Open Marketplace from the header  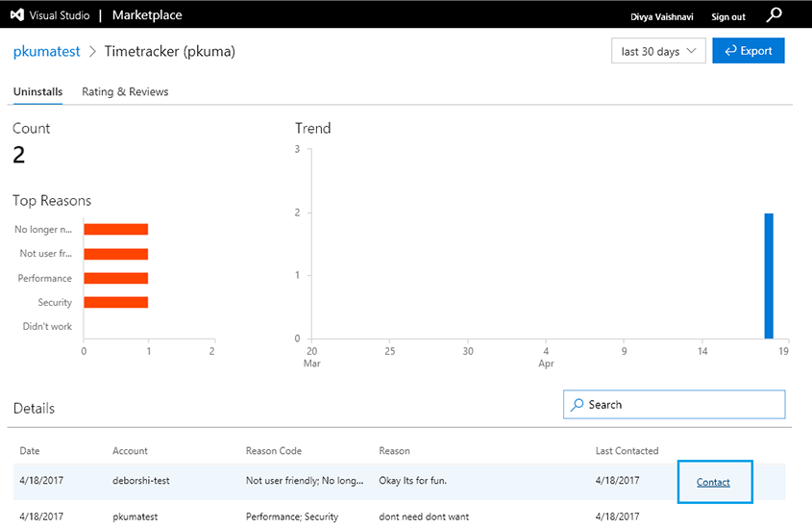tap(147, 15)
